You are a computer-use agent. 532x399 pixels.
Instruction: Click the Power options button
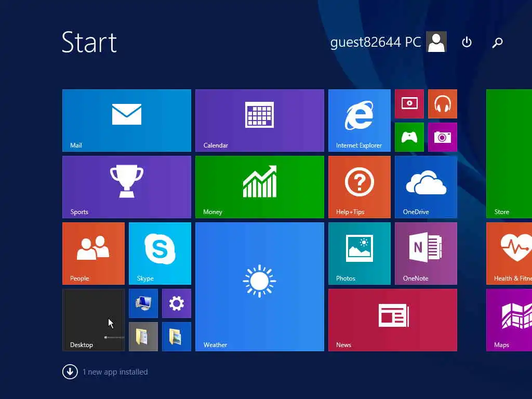click(x=467, y=42)
